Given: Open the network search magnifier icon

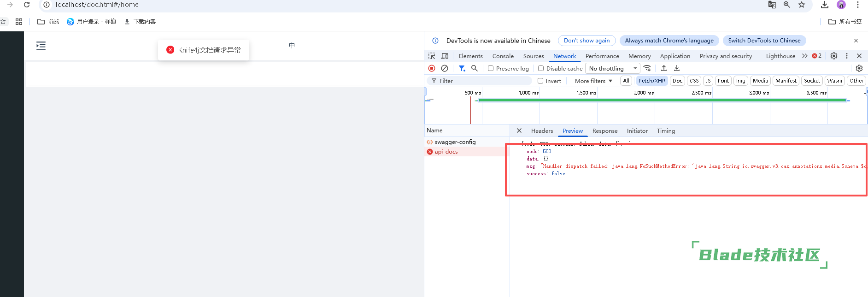Looking at the screenshot, I should pos(475,68).
